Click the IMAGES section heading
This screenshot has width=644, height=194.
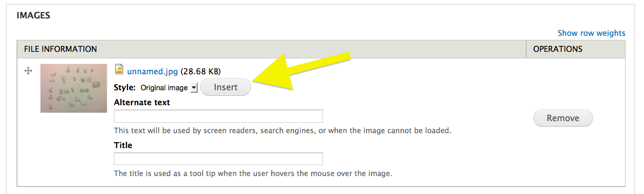pyautogui.click(x=33, y=15)
